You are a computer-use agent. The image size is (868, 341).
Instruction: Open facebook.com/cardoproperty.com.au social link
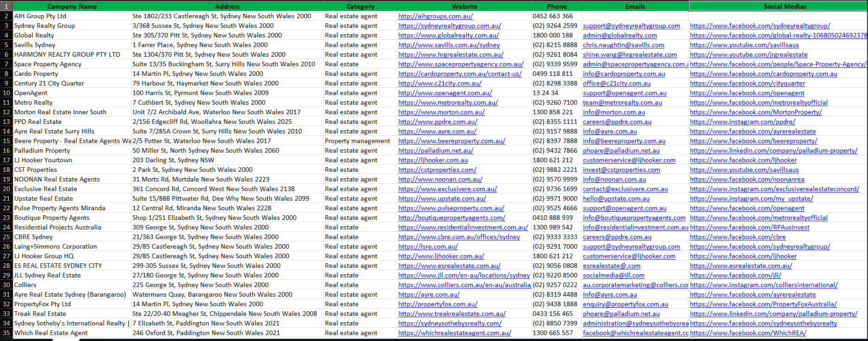763,74
